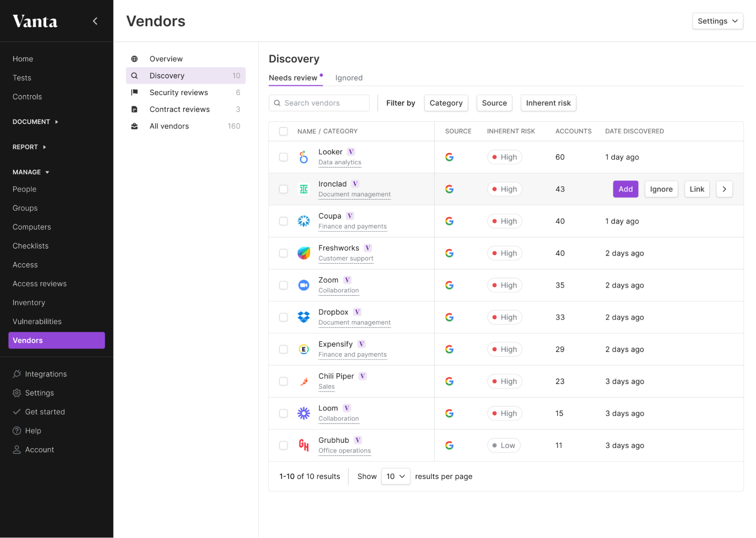Click the Zoom vendor logo
Image resolution: width=756 pixels, height=538 pixels.
click(x=304, y=285)
